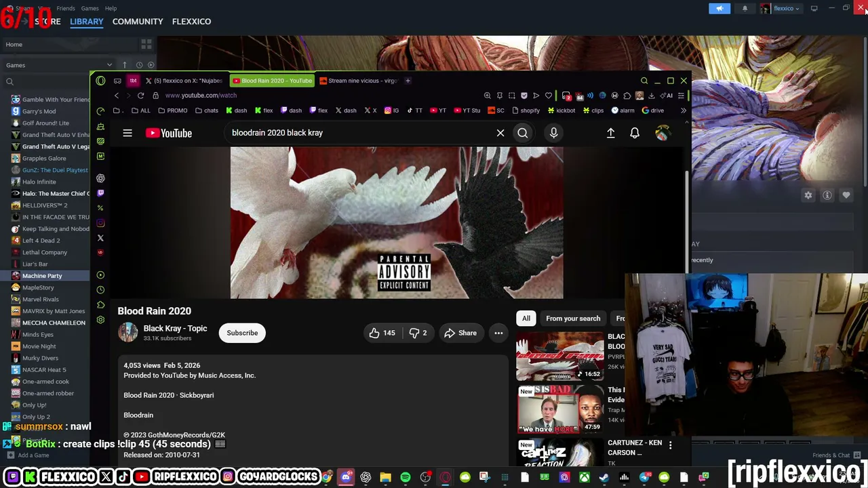Image resolution: width=868 pixels, height=488 pixels.
Task: Switch to the flexxico on X browser tab
Action: click(184, 81)
